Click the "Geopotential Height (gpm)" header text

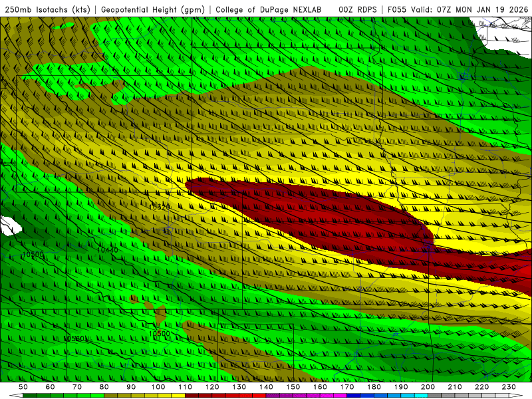(x=153, y=10)
